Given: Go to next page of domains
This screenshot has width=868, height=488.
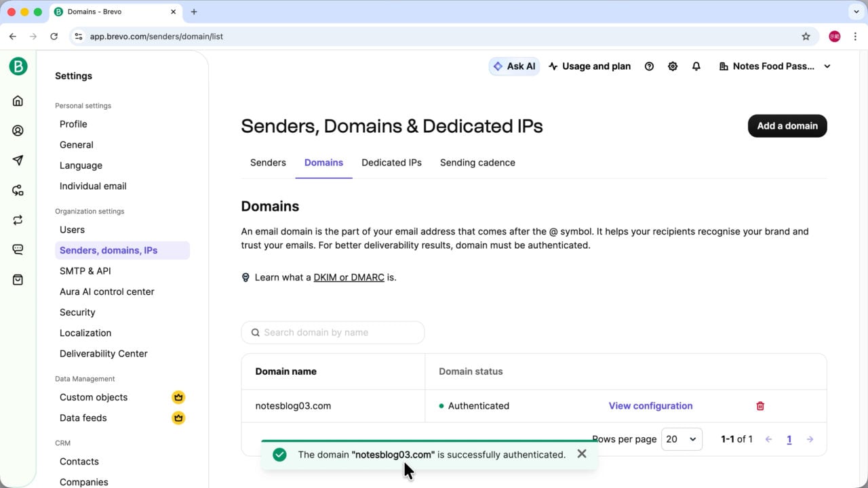Looking at the screenshot, I should click(810, 439).
